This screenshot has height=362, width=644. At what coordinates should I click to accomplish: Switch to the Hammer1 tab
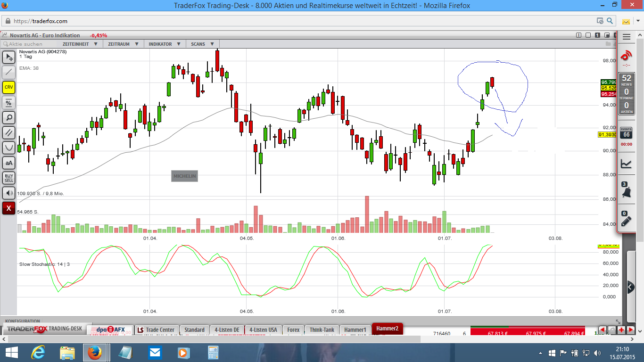[x=355, y=329]
